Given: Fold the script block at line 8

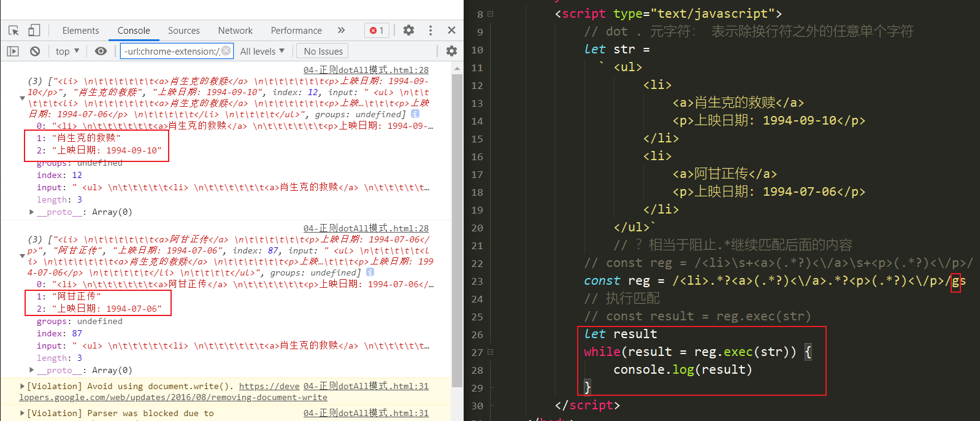Looking at the screenshot, I should 490,14.
